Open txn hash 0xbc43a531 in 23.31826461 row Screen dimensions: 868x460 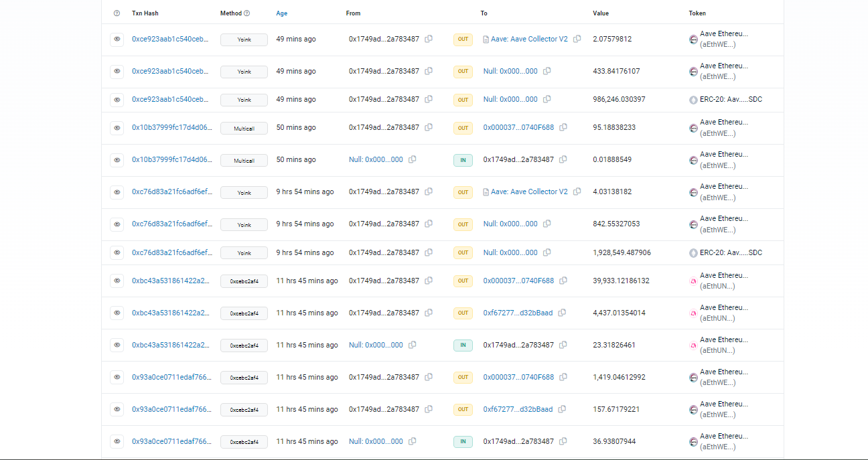170,345
